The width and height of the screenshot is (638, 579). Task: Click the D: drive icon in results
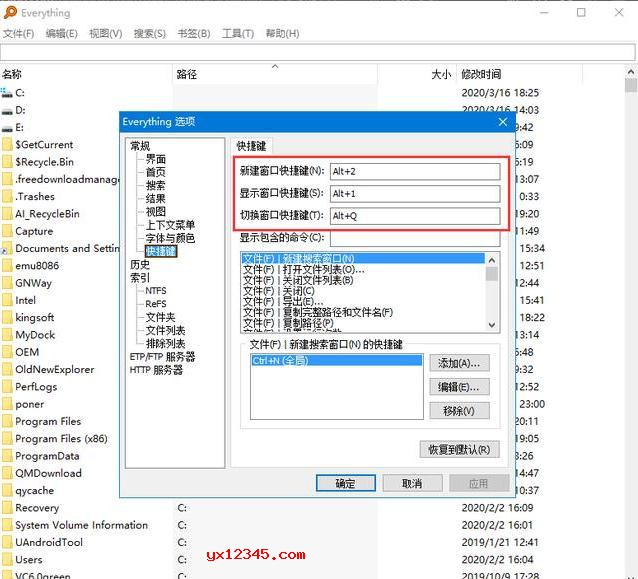(x=7, y=110)
